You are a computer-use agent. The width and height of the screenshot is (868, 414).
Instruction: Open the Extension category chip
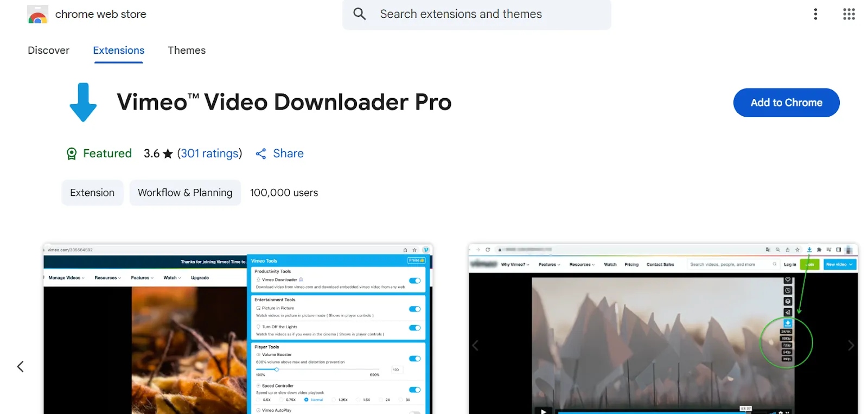point(92,193)
